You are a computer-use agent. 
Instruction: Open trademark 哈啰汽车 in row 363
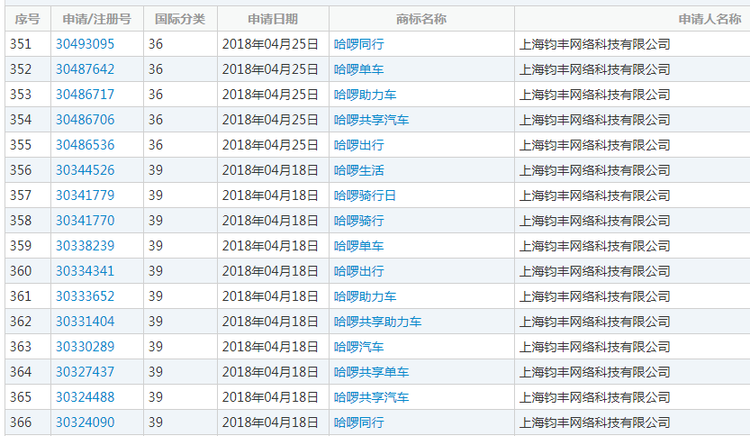point(359,347)
